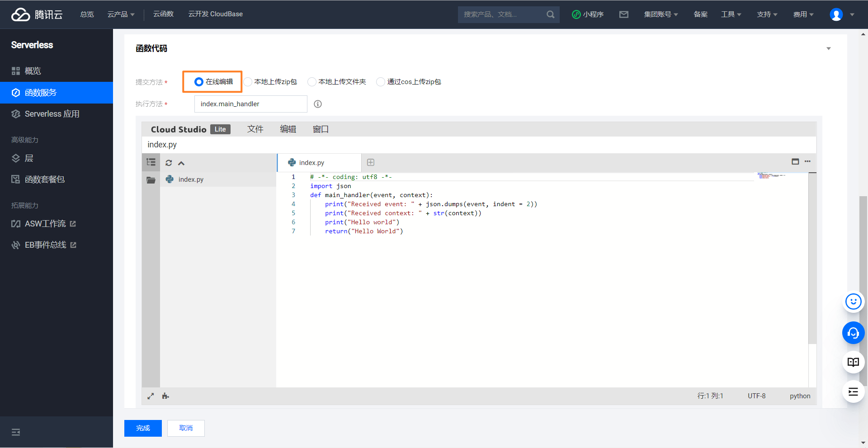Expand the 云产品 dropdown in top bar
Viewport: 868px width, 448px height.
[x=121, y=14]
